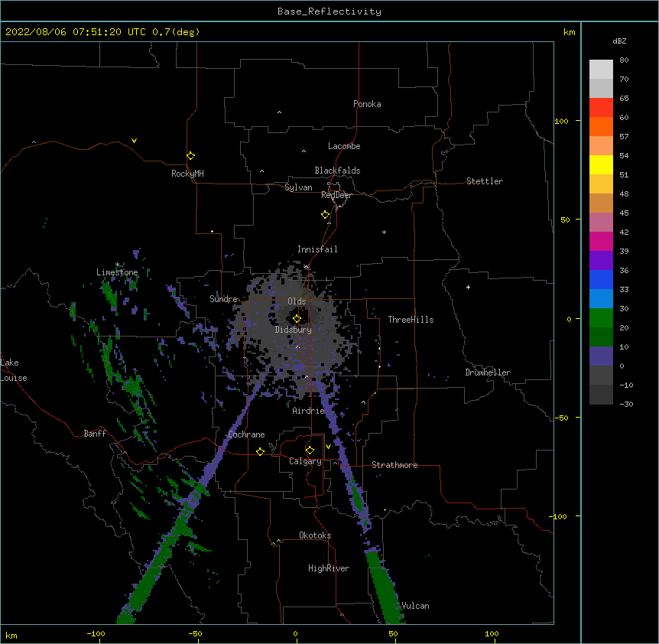This screenshot has width=659, height=644.
Task: Select the Stettler label
Action: (x=485, y=181)
